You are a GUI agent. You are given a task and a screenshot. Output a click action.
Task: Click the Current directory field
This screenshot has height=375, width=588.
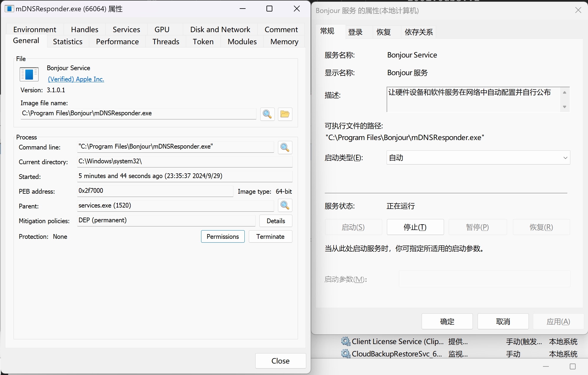[x=185, y=162]
